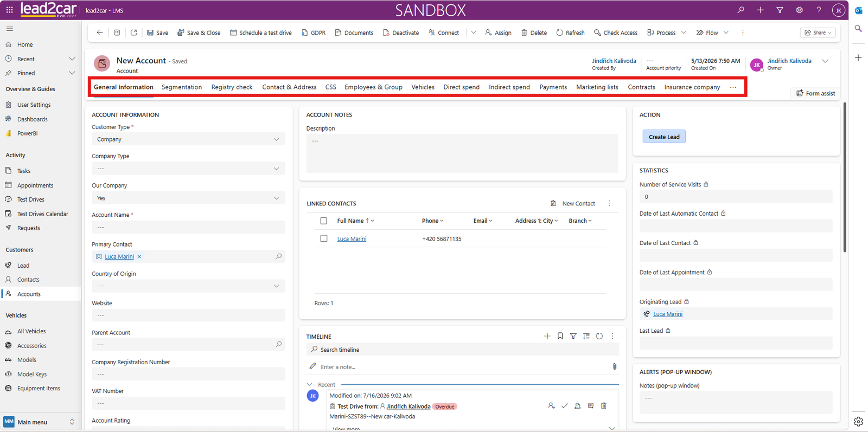Open global search magnifier icon
Screen dimensions: 868x432
pos(741,10)
